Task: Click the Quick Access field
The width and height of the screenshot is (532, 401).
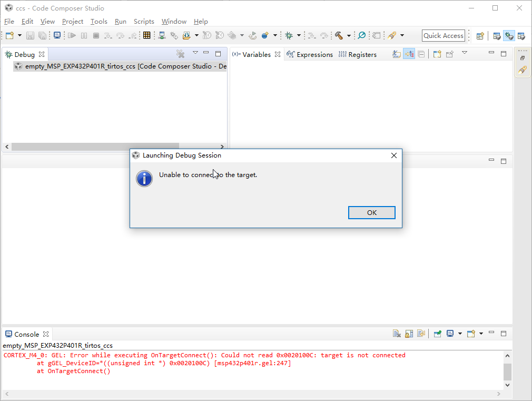Action: [444, 36]
